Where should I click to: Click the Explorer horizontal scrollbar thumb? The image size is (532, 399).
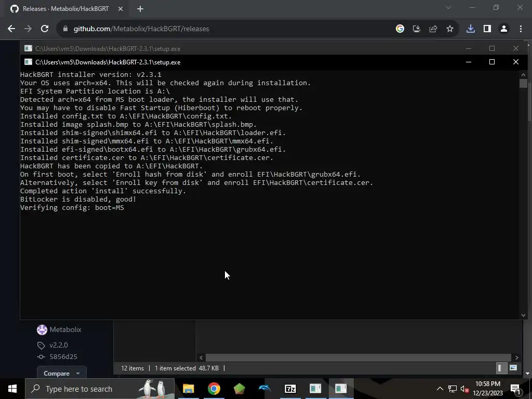point(358,357)
